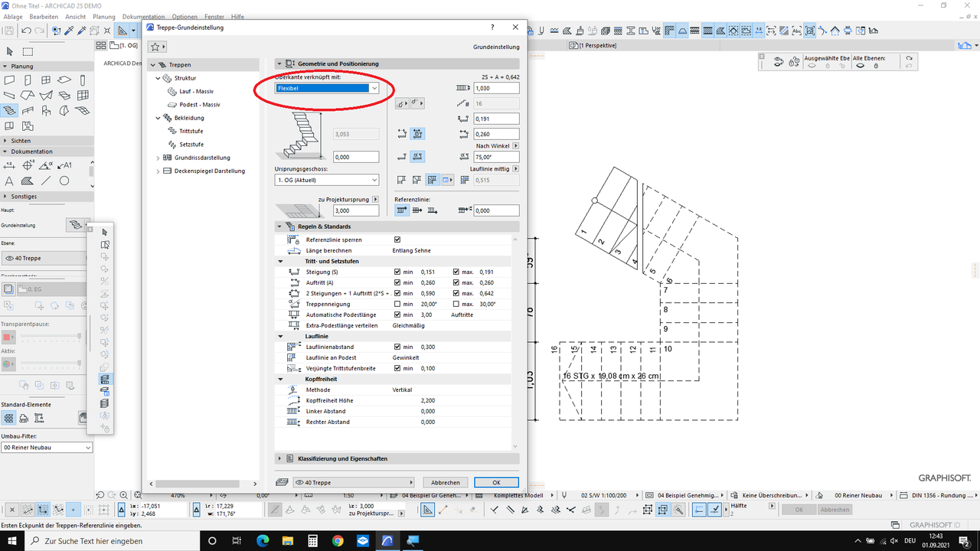Open the Ursprungsgeschoss dropdown
This screenshot has width=980, height=551.
click(326, 179)
